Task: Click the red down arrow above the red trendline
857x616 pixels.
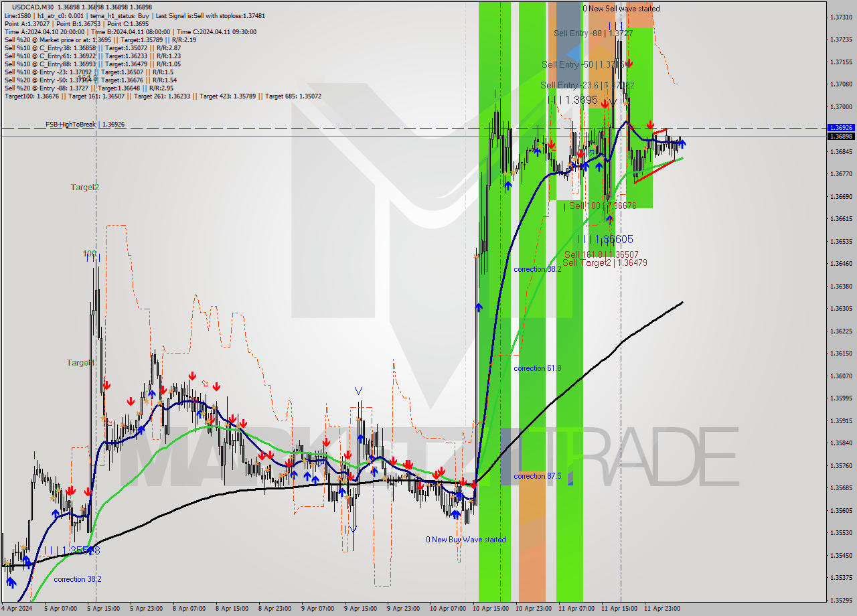Action: click(650, 125)
